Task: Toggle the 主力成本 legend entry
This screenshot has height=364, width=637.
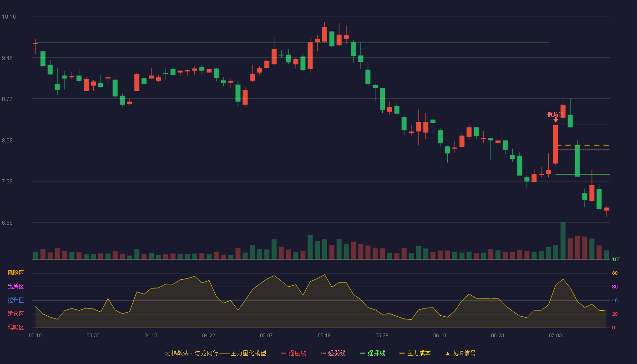Action: [415, 353]
